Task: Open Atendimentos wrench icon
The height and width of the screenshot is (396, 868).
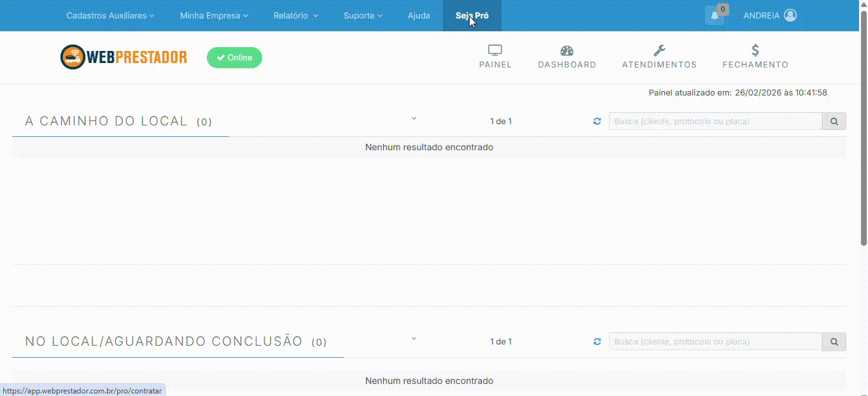Action: [659, 51]
